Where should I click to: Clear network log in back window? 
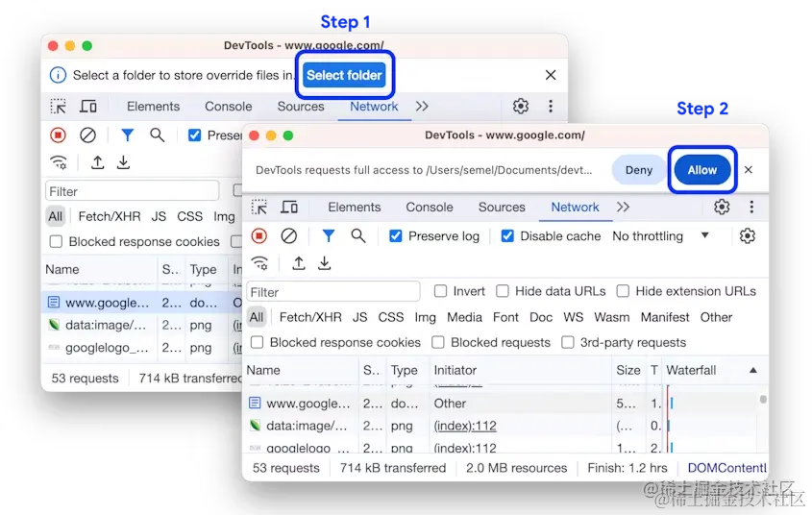(x=87, y=135)
